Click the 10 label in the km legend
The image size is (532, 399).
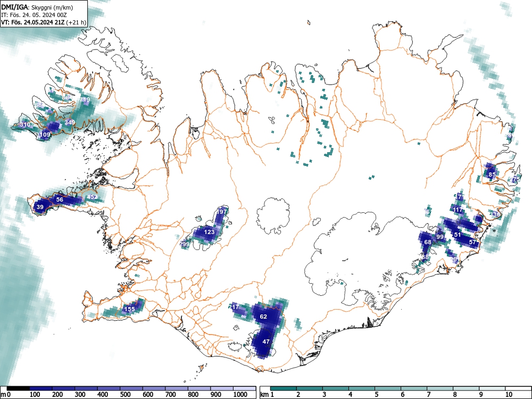509,395
